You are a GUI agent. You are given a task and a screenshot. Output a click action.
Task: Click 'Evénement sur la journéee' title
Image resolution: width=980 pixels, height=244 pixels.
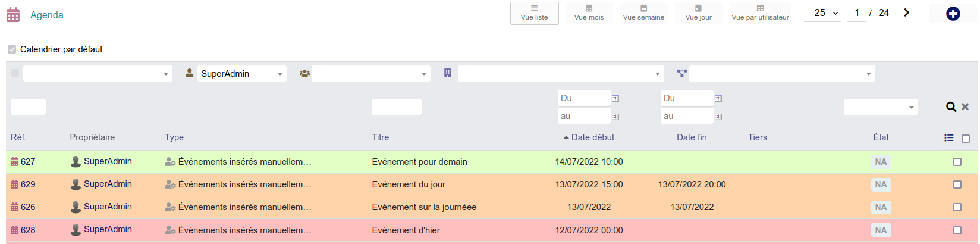click(x=424, y=207)
